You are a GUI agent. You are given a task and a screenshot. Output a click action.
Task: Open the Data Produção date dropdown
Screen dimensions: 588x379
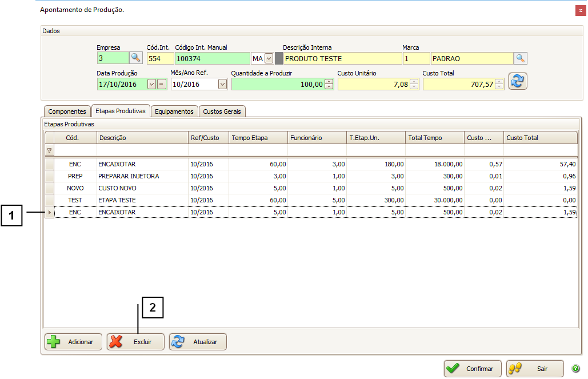tap(151, 84)
